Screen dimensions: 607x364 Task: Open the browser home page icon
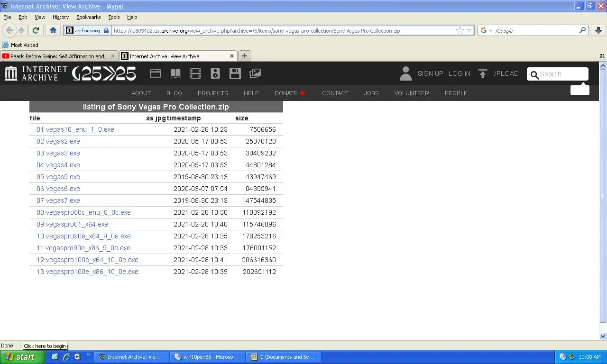pyautogui.click(x=53, y=30)
